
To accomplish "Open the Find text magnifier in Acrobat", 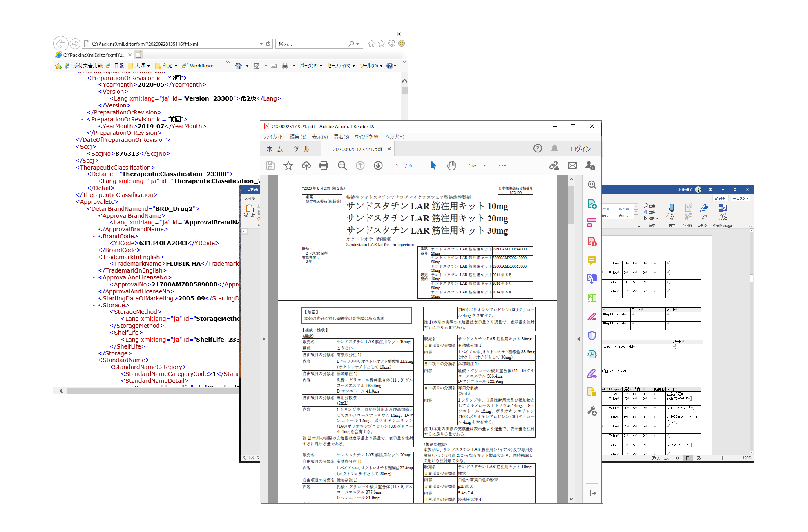I will (342, 165).
